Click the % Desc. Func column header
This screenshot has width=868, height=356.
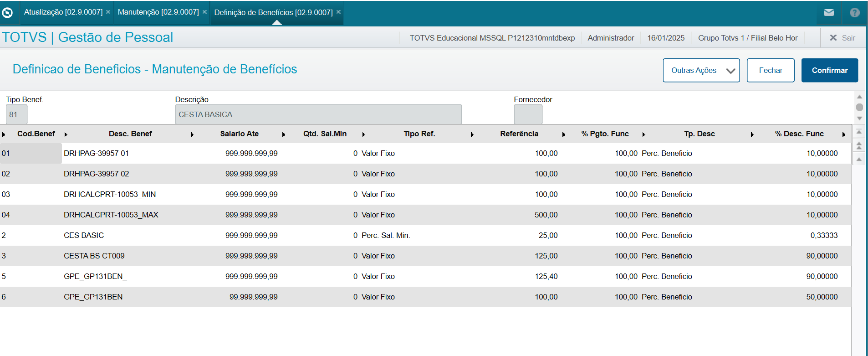pyautogui.click(x=799, y=134)
